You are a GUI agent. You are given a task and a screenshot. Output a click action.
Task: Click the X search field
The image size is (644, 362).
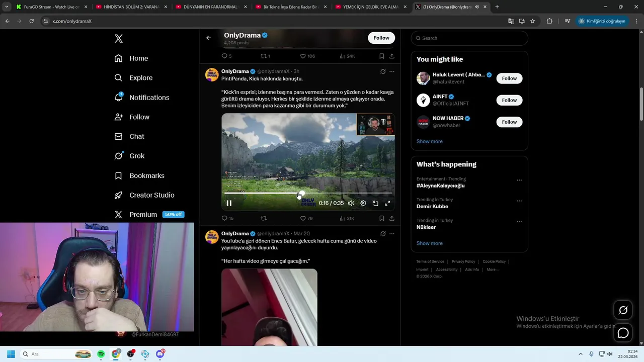click(469, 38)
